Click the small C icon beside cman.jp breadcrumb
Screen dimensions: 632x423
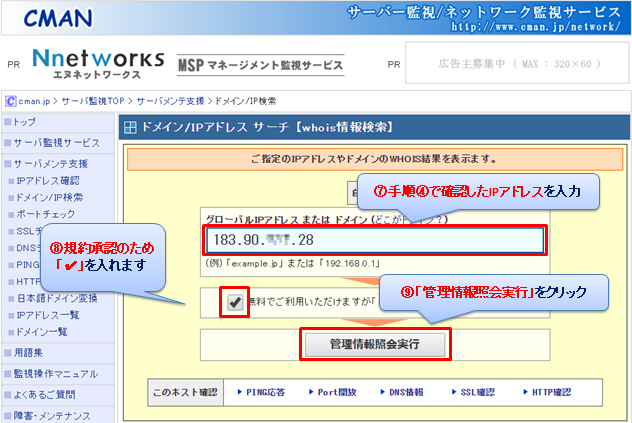point(10,101)
